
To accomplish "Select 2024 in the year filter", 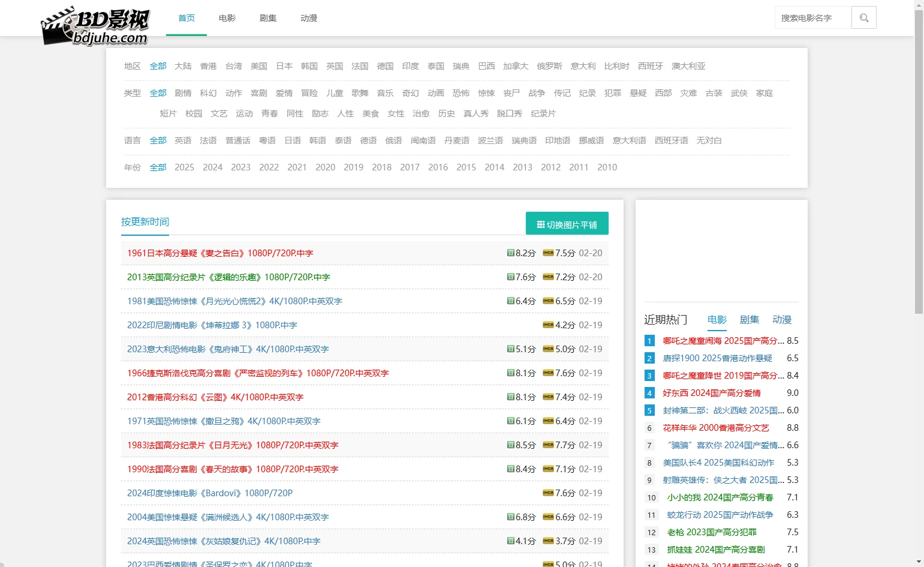I will [x=212, y=167].
